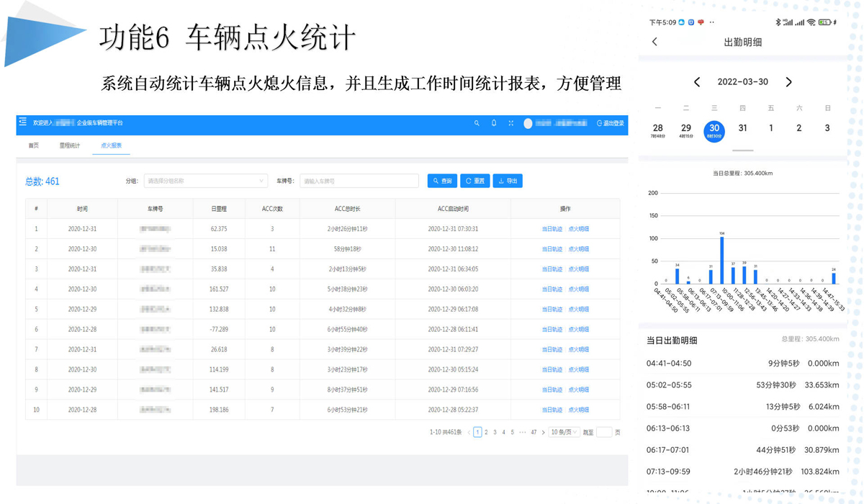
Task: Click 退出登录 to log out
Action: tap(611, 123)
